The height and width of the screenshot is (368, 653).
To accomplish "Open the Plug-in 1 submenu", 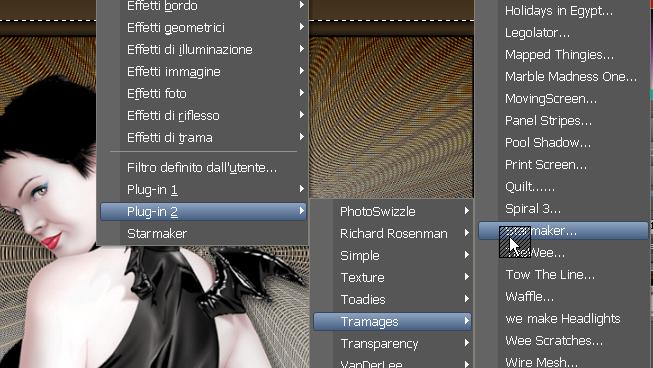I will click(203, 190).
